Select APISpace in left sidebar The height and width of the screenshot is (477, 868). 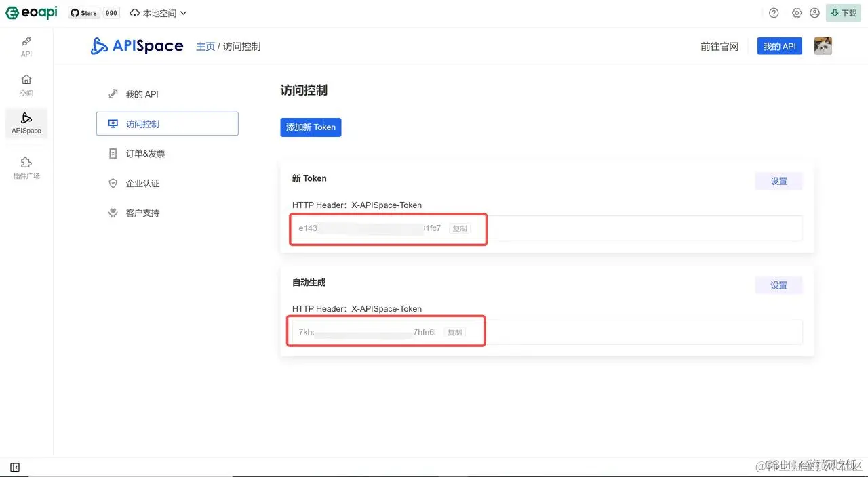tap(26, 123)
